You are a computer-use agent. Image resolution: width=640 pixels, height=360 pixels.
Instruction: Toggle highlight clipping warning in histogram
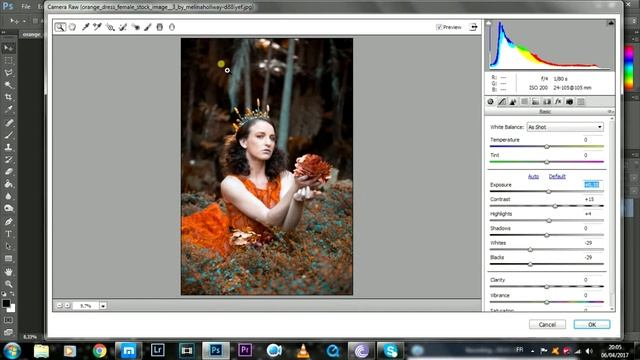coord(611,23)
